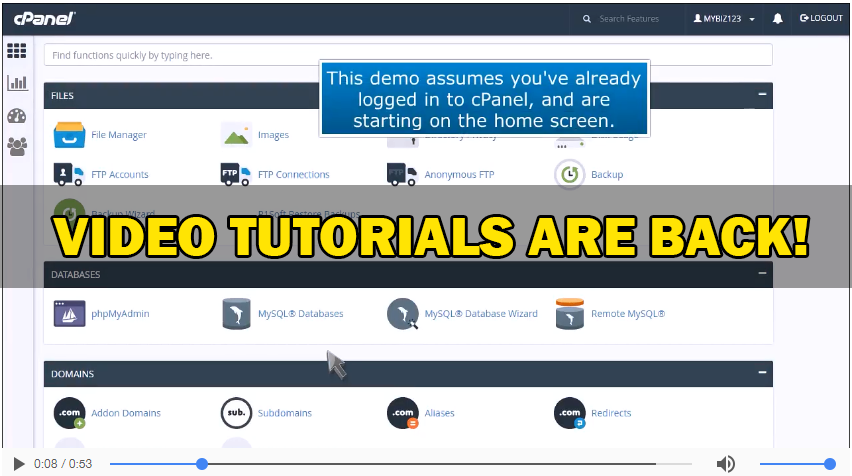Click the Anonymous FTP link
The width and height of the screenshot is (852, 476).
(x=459, y=174)
